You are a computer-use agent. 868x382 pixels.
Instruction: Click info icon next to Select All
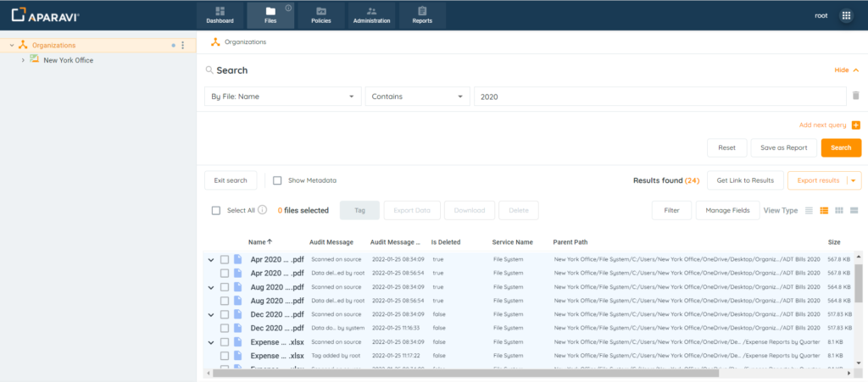click(263, 210)
